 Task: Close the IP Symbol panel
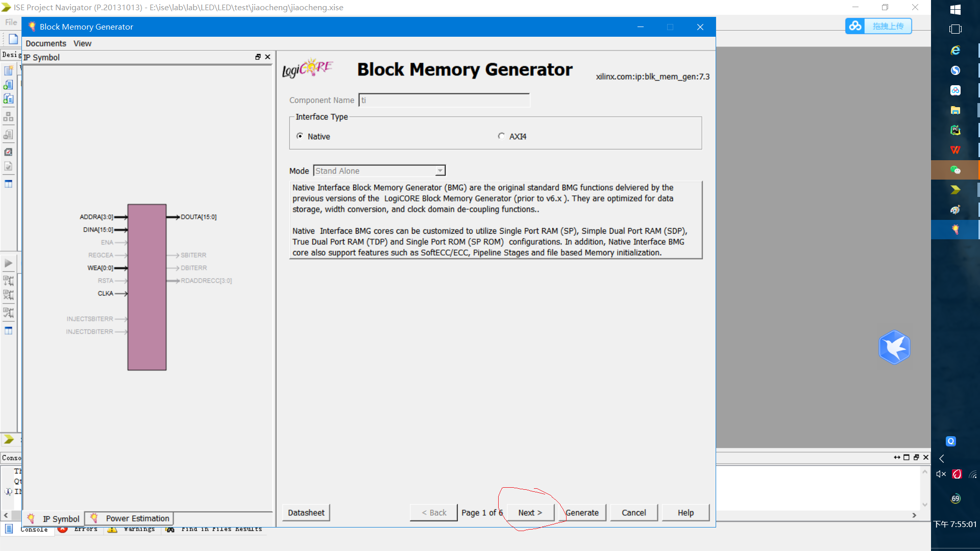pyautogui.click(x=267, y=57)
